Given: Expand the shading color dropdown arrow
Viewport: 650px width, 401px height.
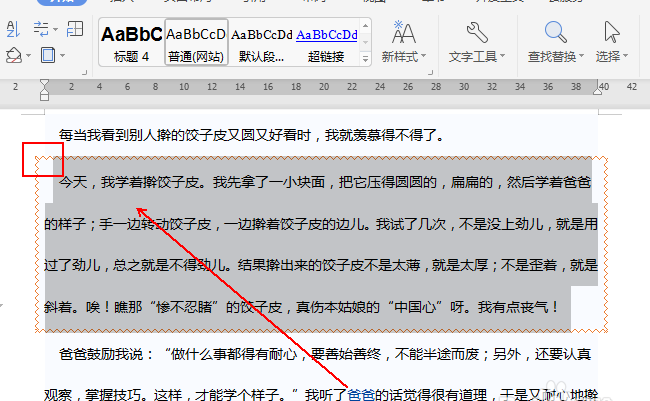Looking at the screenshot, I should pos(28,56).
